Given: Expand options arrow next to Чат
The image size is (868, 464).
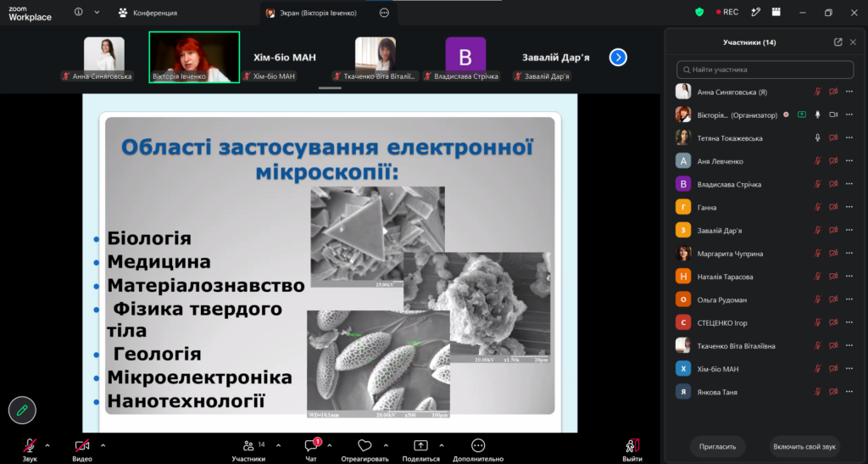Looking at the screenshot, I should tap(330, 445).
